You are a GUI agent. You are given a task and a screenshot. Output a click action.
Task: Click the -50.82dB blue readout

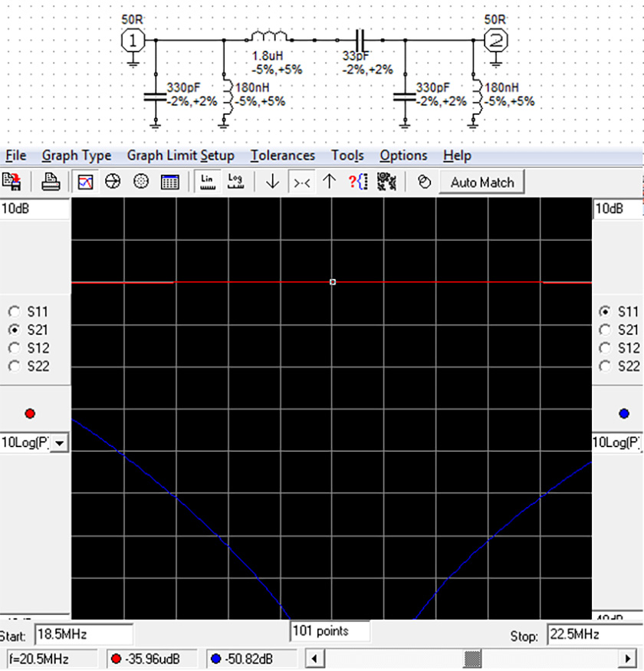coord(251,659)
